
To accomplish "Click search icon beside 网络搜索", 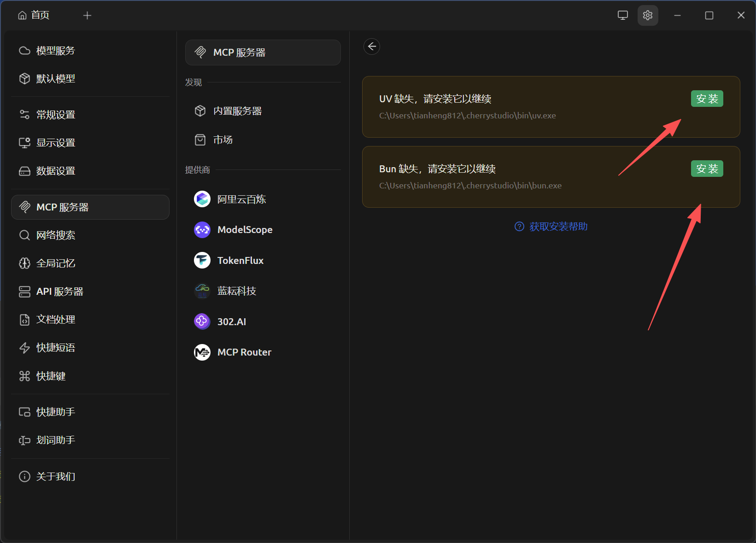I will pyautogui.click(x=24, y=235).
